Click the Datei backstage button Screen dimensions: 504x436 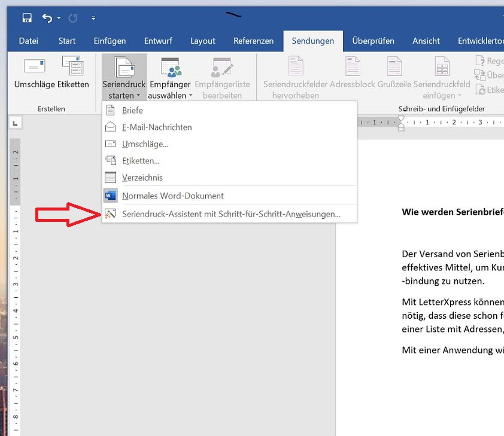(28, 41)
